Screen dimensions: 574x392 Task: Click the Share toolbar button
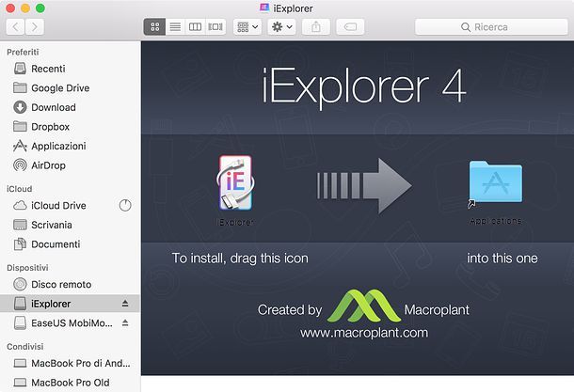(316, 27)
